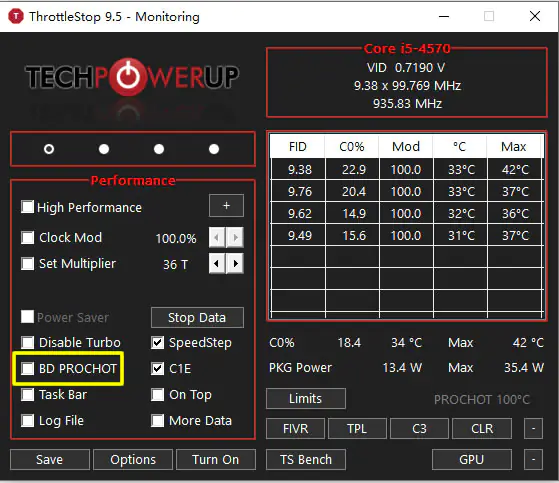
Task: Toggle the Disable Turbo checkbox
Action: [27, 343]
